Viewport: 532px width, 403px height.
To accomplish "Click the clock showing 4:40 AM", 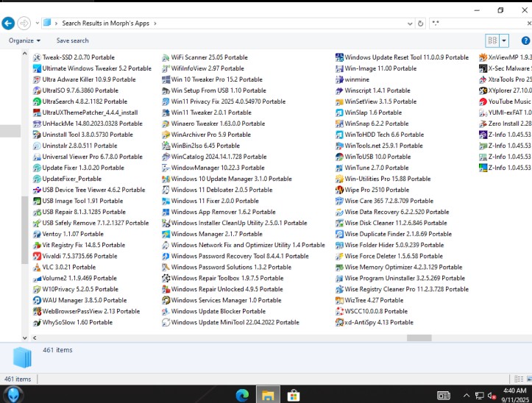I will coord(514,390).
